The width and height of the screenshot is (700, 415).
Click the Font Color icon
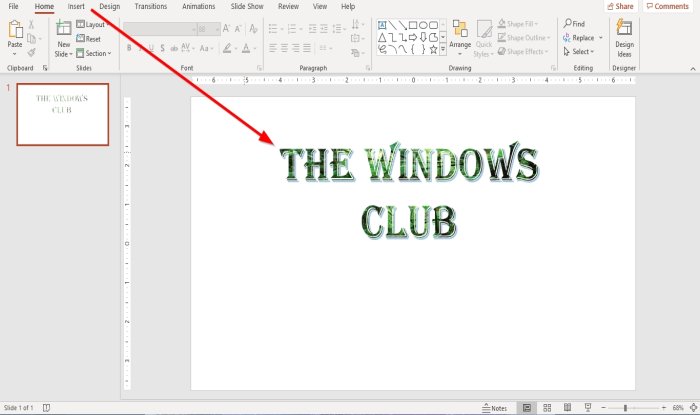(x=246, y=48)
